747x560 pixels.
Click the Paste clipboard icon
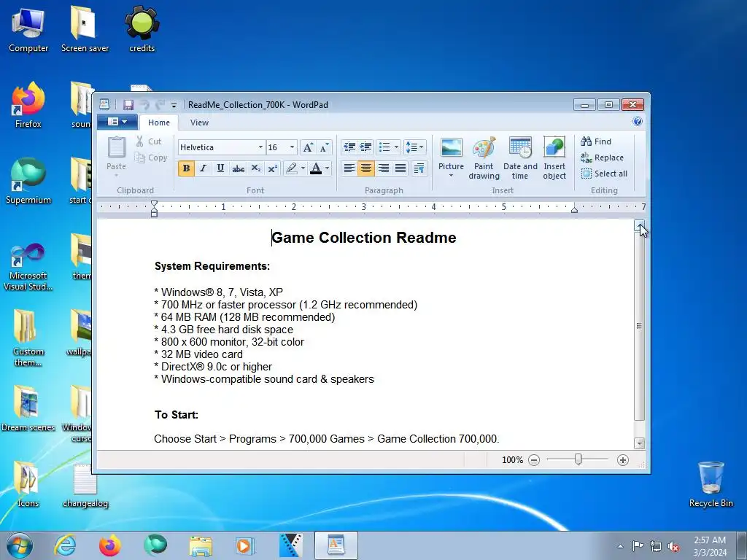tap(116, 147)
